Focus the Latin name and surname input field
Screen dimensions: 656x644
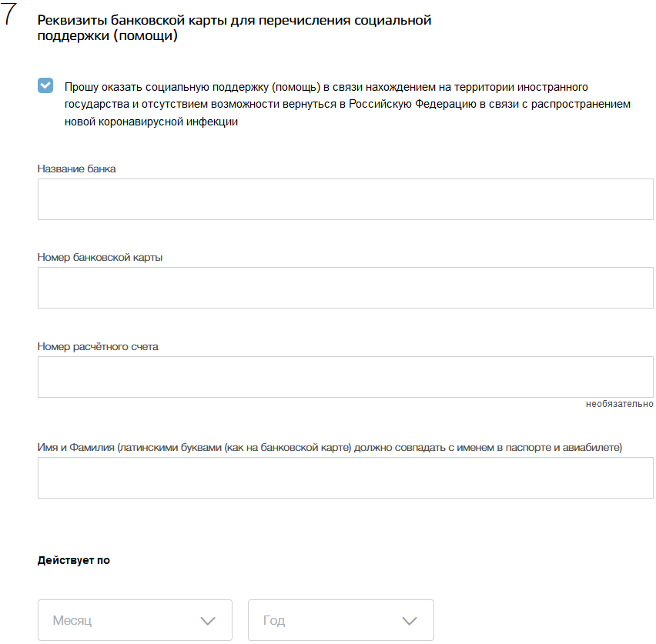(346, 478)
